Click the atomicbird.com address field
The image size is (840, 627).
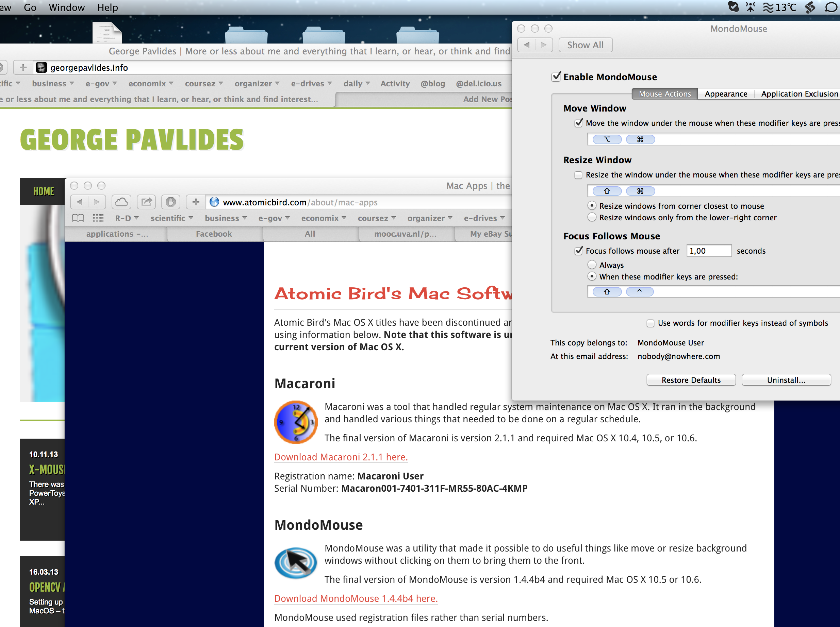point(359,202)
